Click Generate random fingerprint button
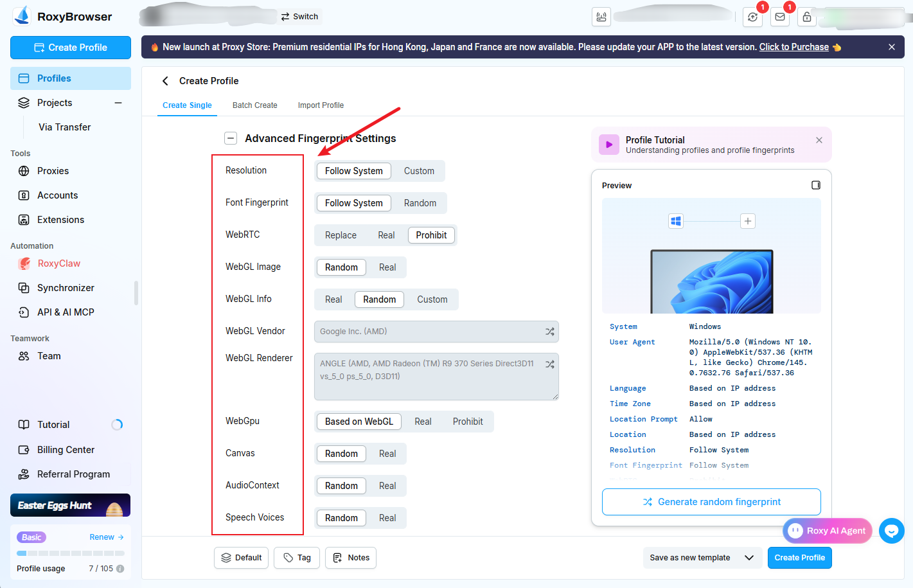913x588 pixels. (711, 502)
